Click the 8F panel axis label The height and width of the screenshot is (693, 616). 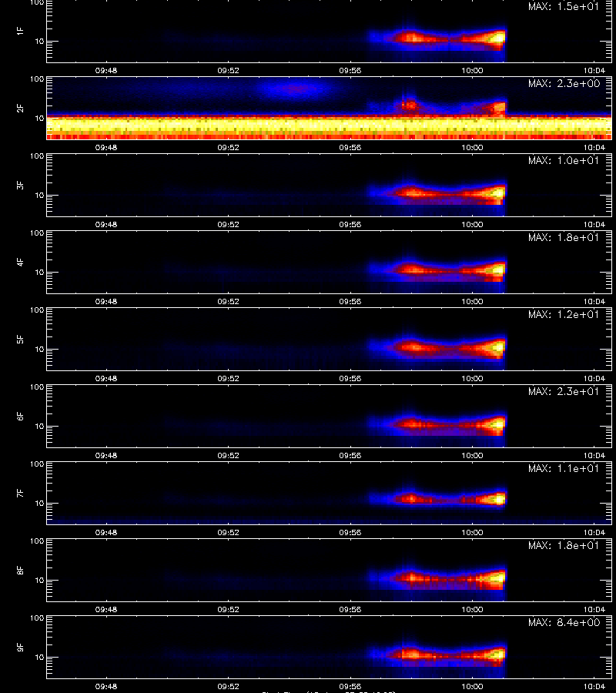[20, 570]
